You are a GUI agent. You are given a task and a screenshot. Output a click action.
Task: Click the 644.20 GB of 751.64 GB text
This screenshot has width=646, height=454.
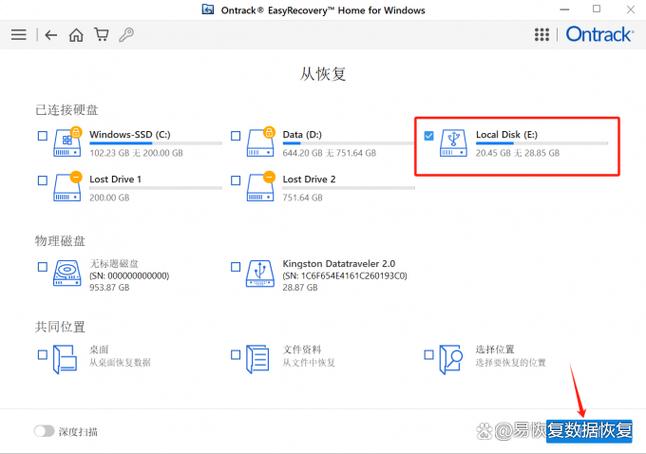329,153
